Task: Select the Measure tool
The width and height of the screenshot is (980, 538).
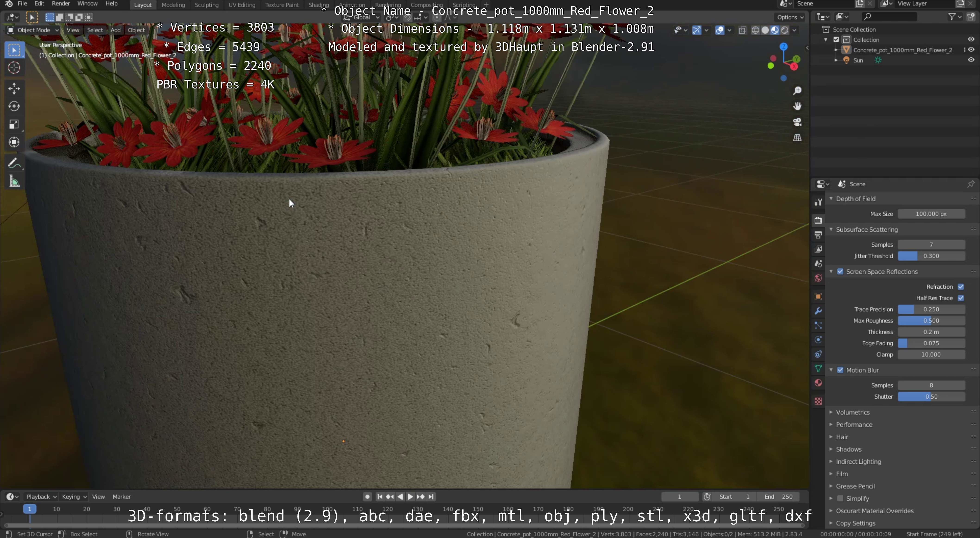Action: (14, 182)
